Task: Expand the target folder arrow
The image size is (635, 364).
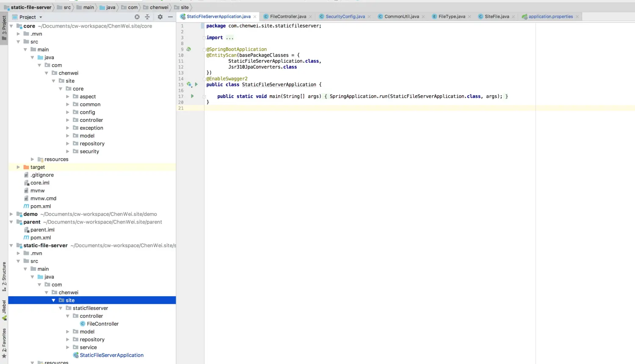Action: [18, 167]
